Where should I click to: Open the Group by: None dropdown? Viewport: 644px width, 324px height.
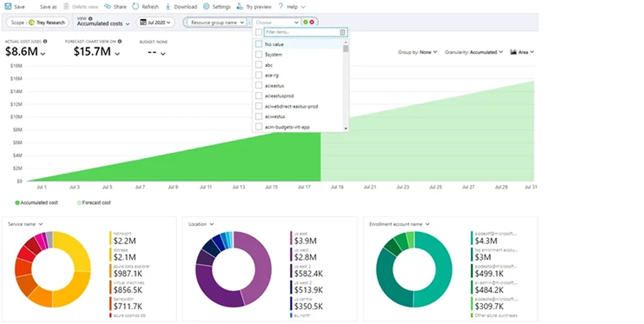[x=418, y=52]
